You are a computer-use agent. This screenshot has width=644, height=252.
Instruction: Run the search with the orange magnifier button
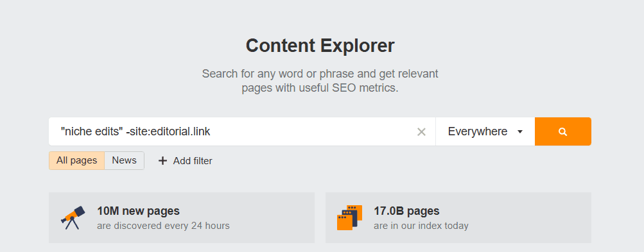point(562,131)
